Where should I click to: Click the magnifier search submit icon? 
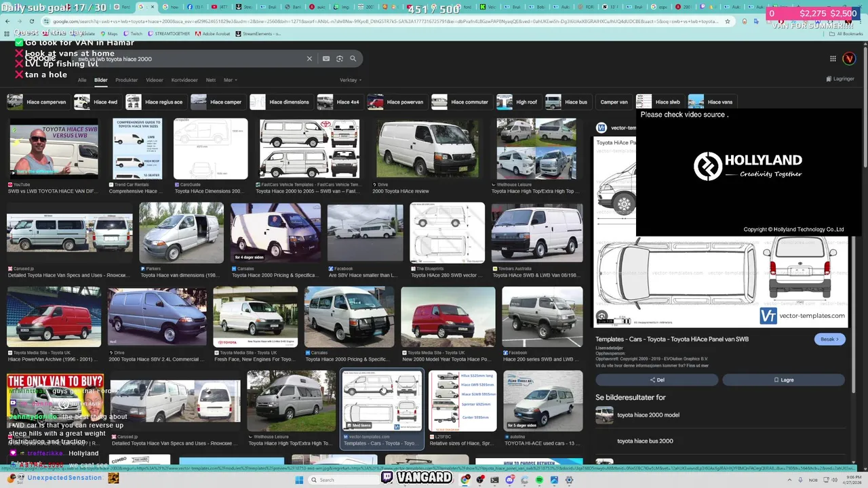[x=353, y=59]
